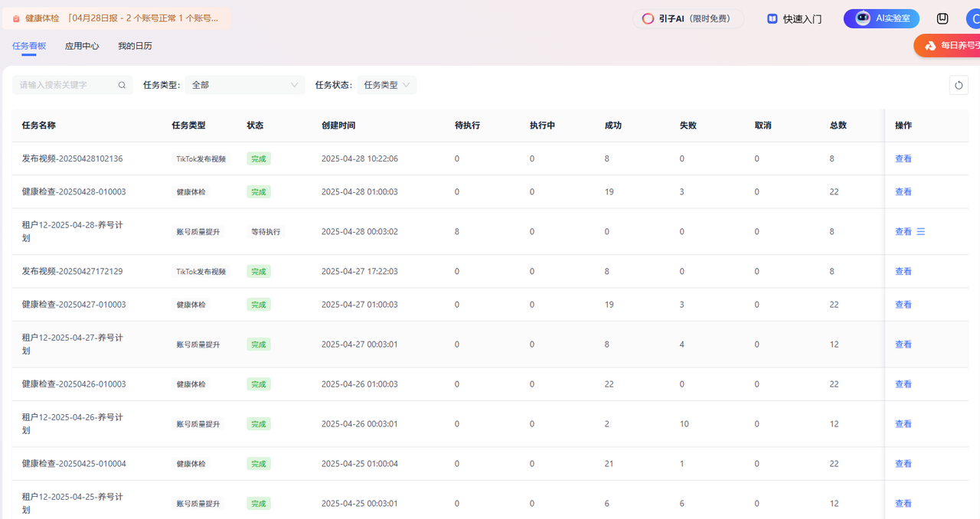
Task: View task 健康检查-20250428-010003
Action: point(903,191)
